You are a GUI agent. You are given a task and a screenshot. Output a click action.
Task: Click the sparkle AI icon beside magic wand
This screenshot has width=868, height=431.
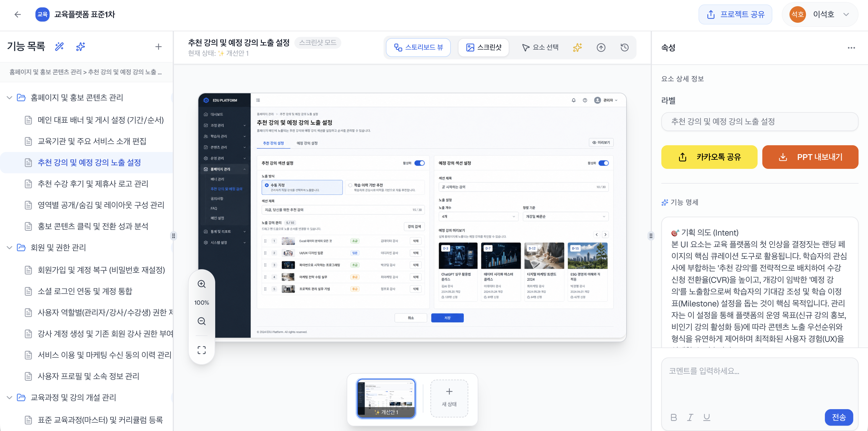pyautogui.click(x=81, y=47)
